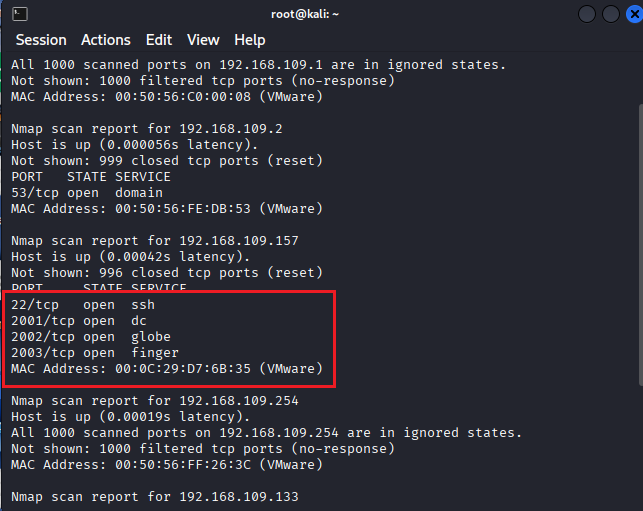Viewport: 643px width, 511px height.
Task: Click MAC address 00:0C:29:D7:6B:35 line
Action: pyautogui.click(x=167, y=369)
